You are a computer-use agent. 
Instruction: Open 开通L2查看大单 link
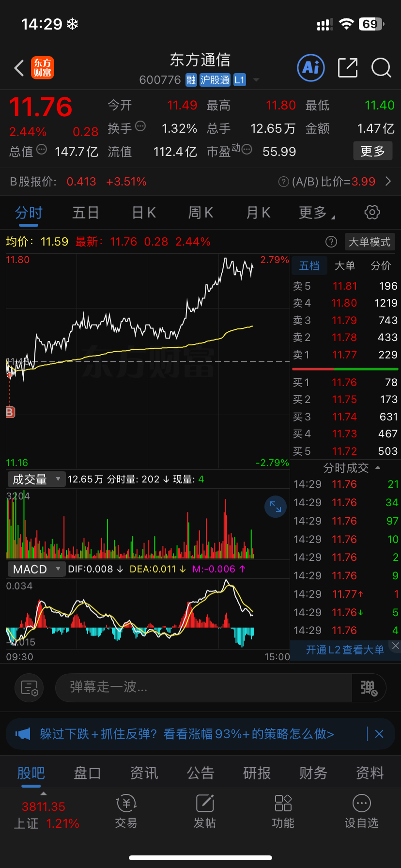(345, 650)
